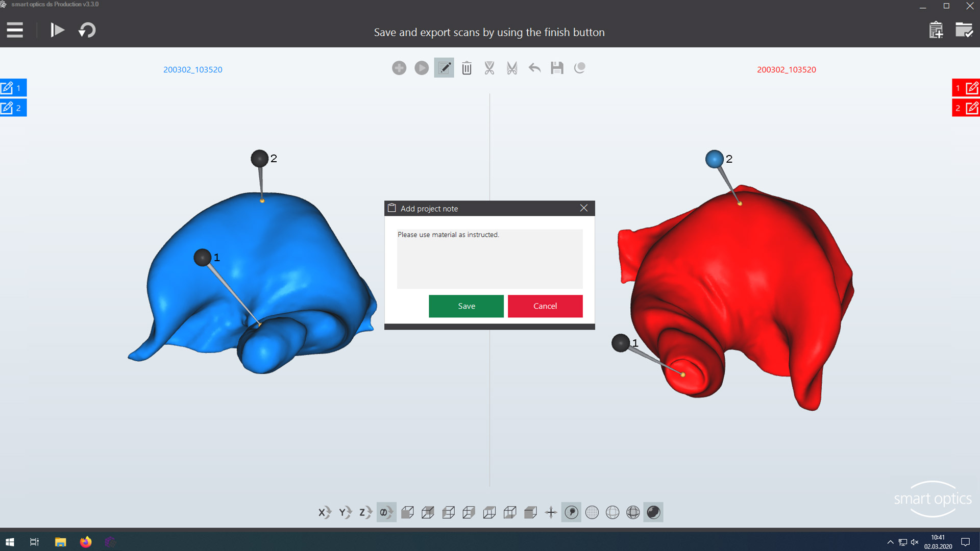
Task: Switch to solid shaded sphere mode
Action: coord(653,512)
